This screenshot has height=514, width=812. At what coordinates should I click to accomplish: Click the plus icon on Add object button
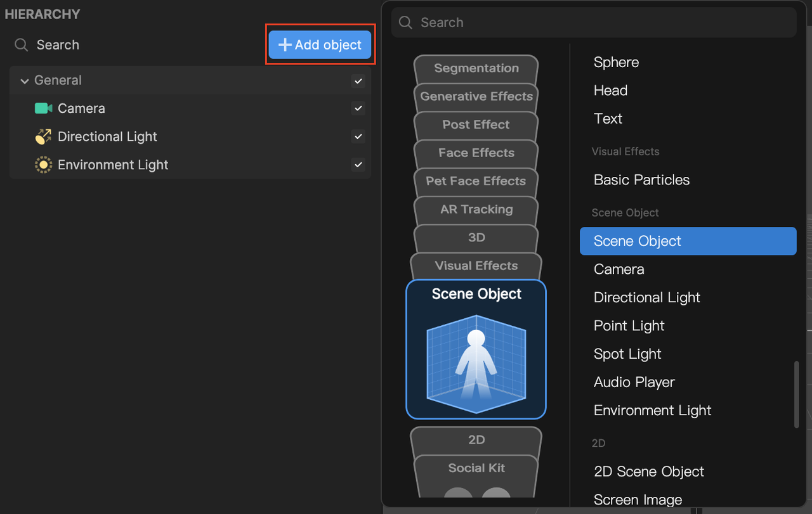tap(284, 44)
